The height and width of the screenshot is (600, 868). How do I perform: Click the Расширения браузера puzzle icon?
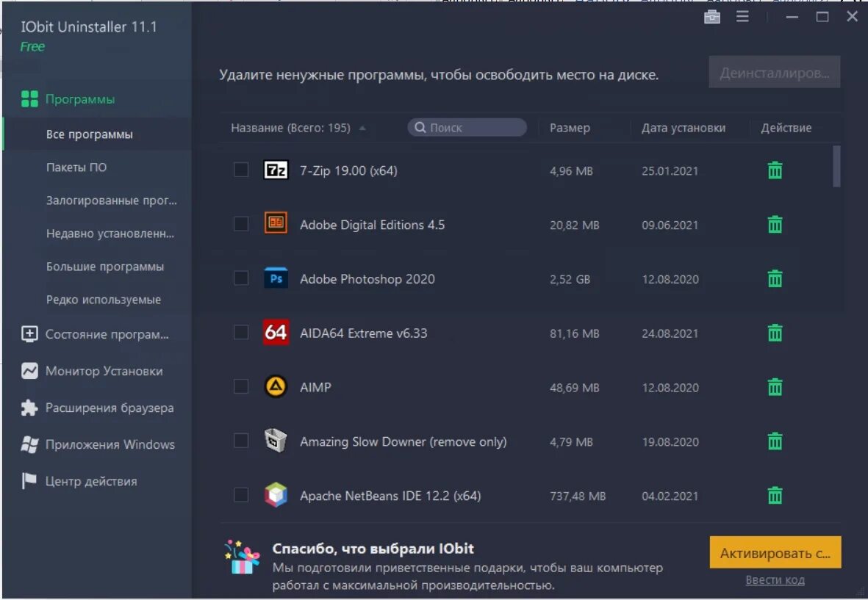29,408
